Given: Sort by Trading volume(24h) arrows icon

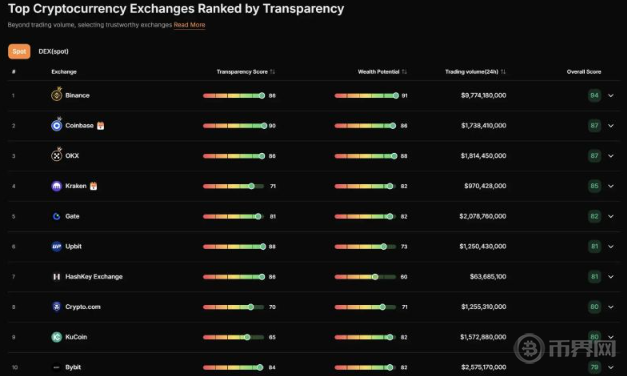Looking at the screenshot, I should pos(503,72).
